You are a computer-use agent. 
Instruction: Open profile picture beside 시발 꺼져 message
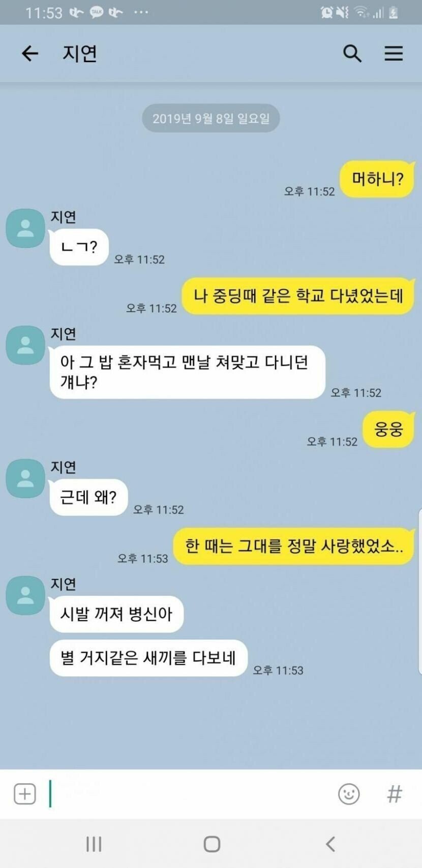[25, 595]
